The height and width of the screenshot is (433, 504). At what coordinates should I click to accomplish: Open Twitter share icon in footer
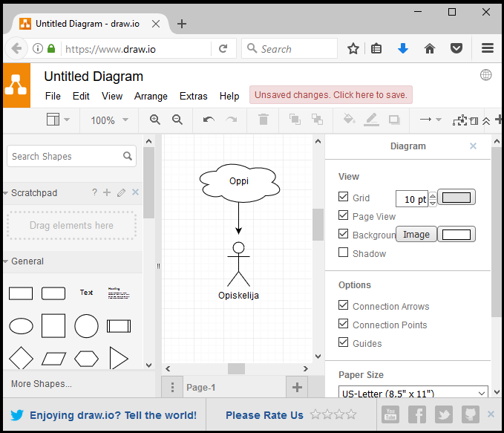pos(444,414)
